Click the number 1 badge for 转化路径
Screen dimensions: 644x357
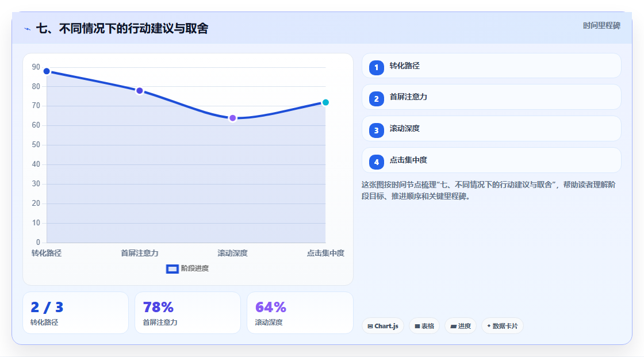pos(376,67)
